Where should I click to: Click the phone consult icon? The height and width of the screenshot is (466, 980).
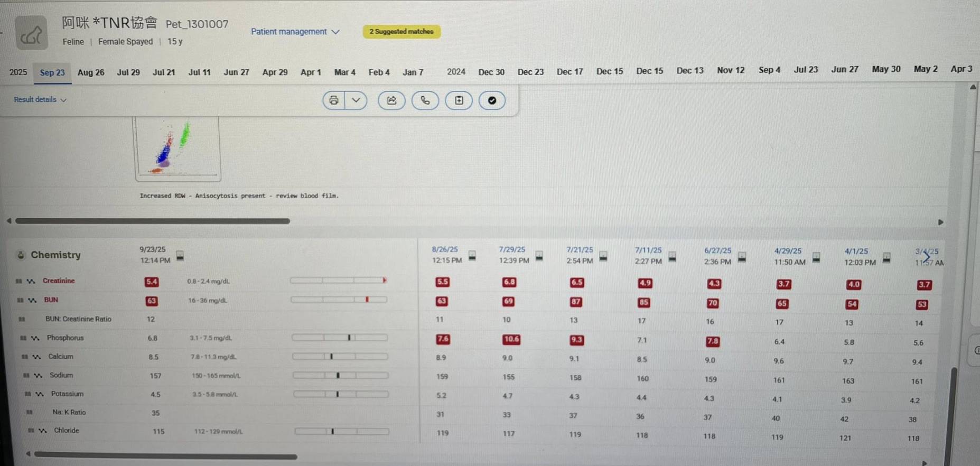point(425,100)
